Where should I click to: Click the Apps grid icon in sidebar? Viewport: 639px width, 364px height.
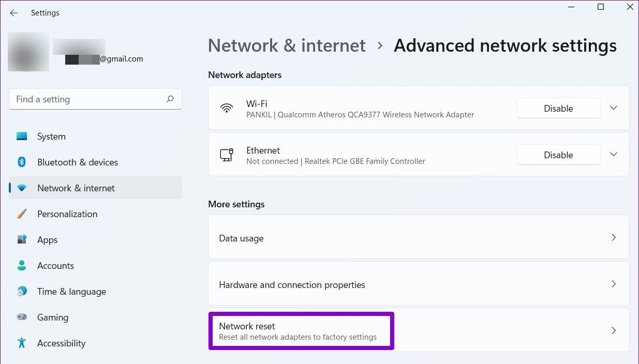click(x=22, y=239)
